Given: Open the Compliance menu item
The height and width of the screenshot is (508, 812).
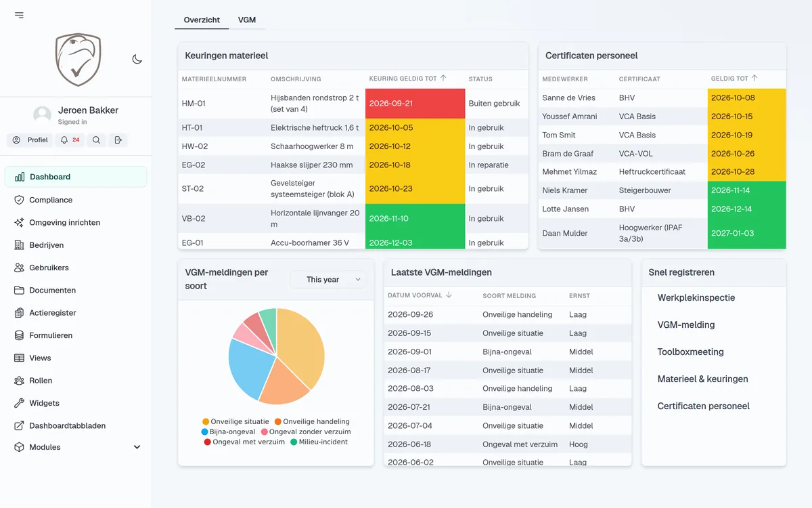Looking at the screenshot, I should pos(76,200).
